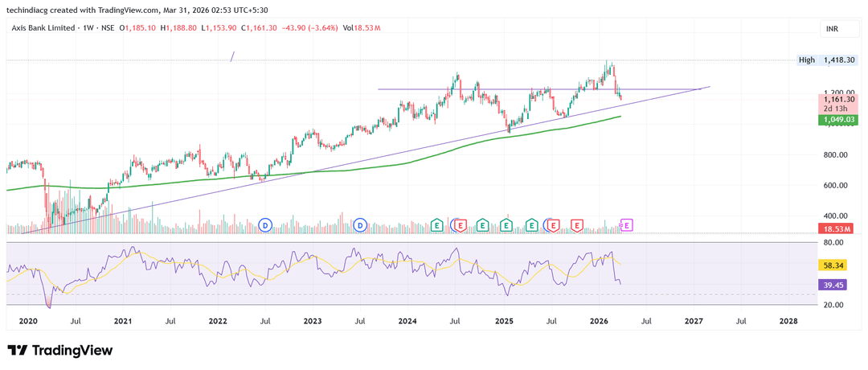Click the 2027 time axis label
Screen dimensions: 868x370
click(x=694, y=321)
